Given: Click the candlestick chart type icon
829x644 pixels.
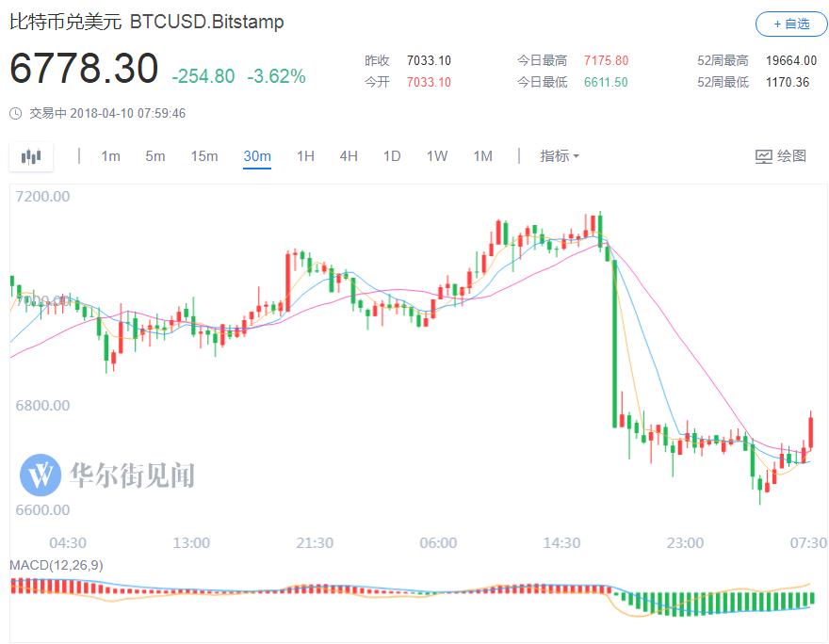Looking at the screenshot, I should pos(31,156).
